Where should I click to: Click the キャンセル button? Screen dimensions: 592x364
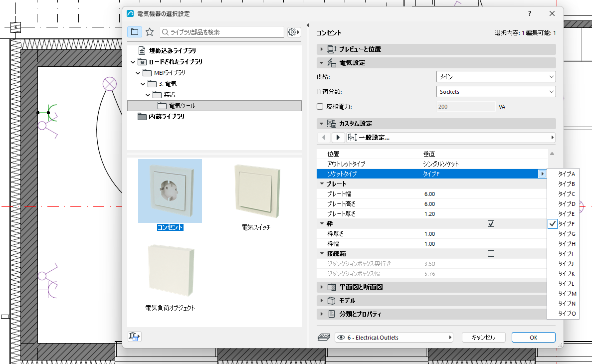point(484,337)
